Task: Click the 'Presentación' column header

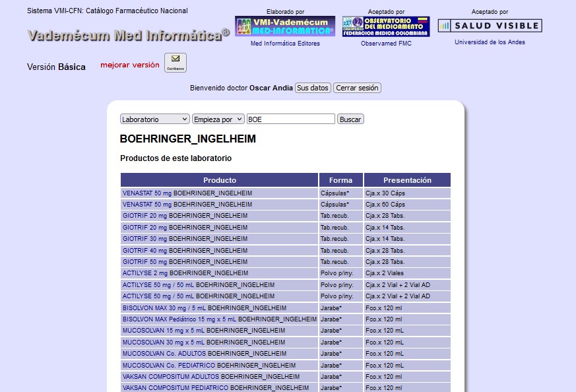Action: (x=407, y=180)
